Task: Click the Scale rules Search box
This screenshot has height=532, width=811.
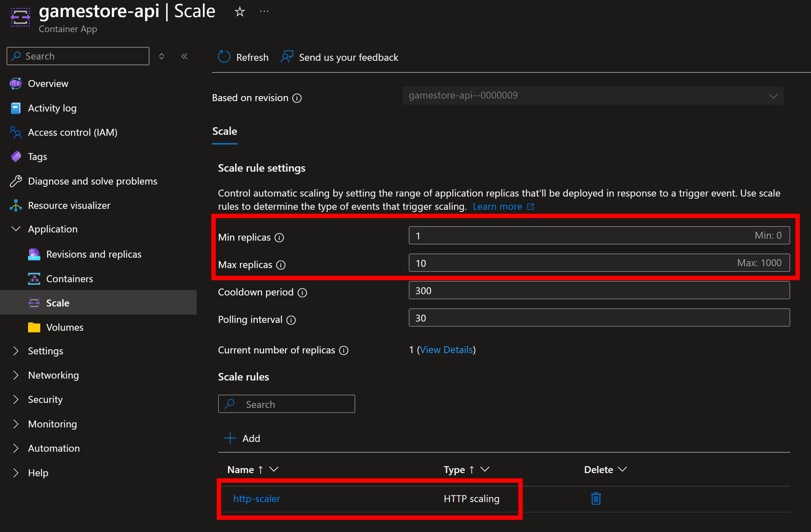Action: (x=286, y=404)
